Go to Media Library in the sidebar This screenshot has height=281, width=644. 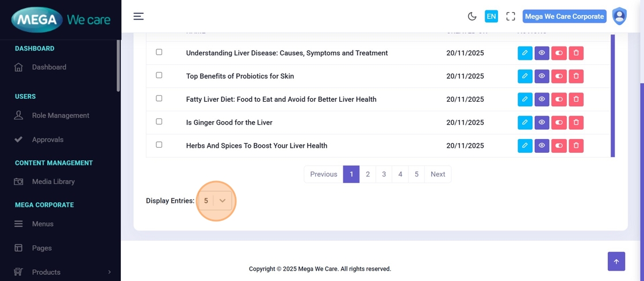53,182
